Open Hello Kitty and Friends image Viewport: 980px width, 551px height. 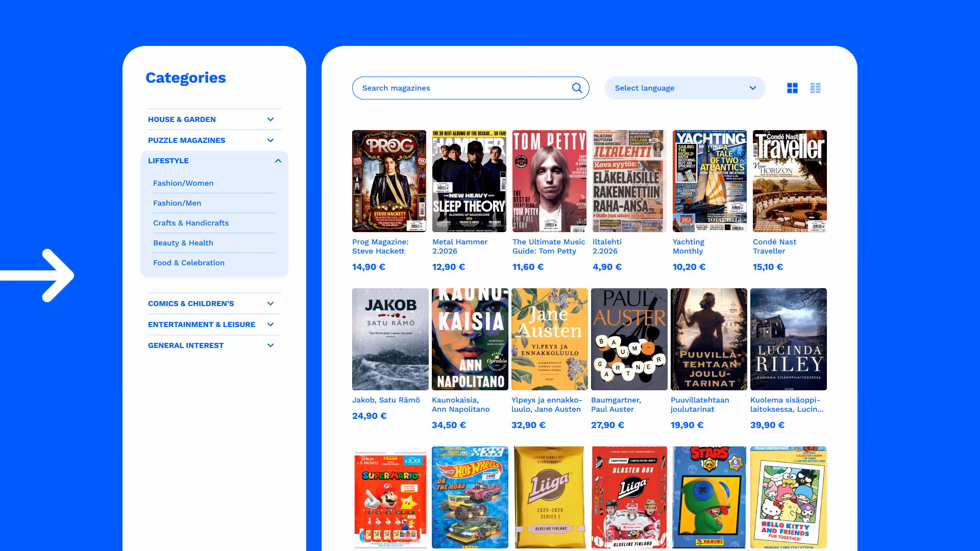pyautogui.click(x=789, y=497)
